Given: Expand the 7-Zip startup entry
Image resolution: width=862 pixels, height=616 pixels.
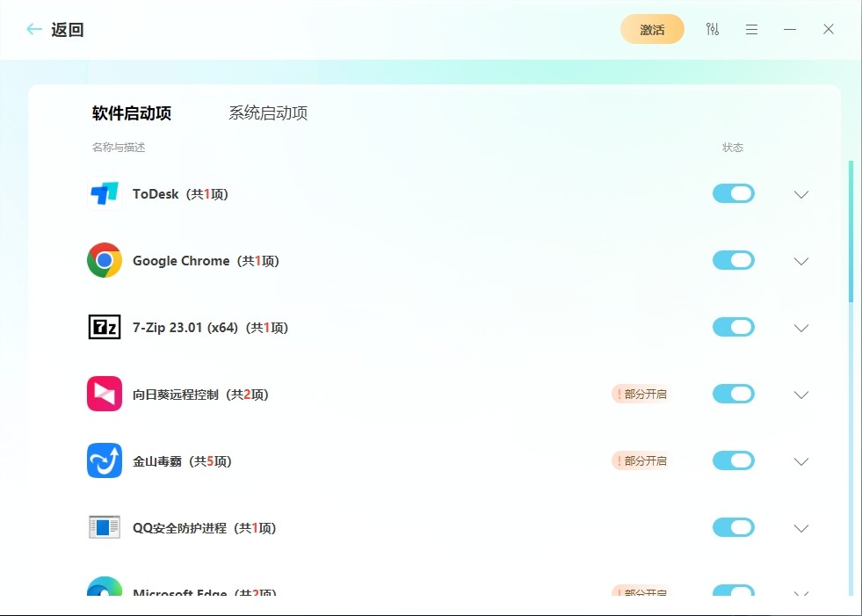Looking at the screenshot, I should pos(800,327).
